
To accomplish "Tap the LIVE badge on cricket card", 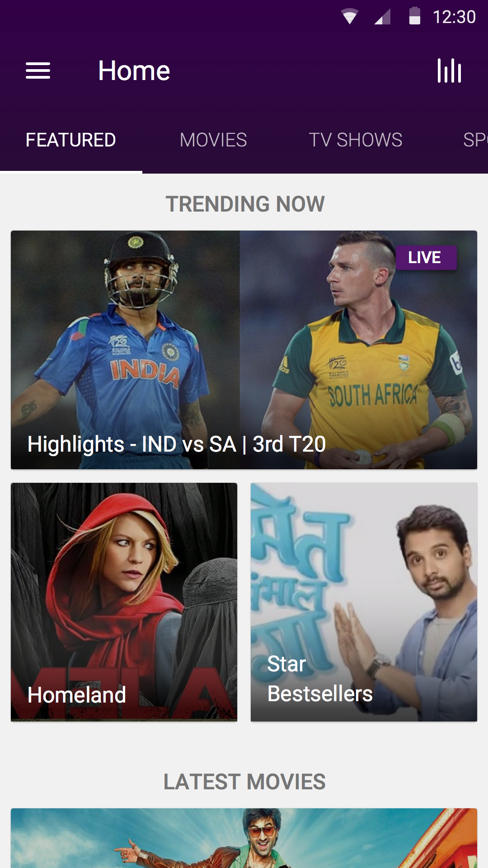I will coord(426,258).
